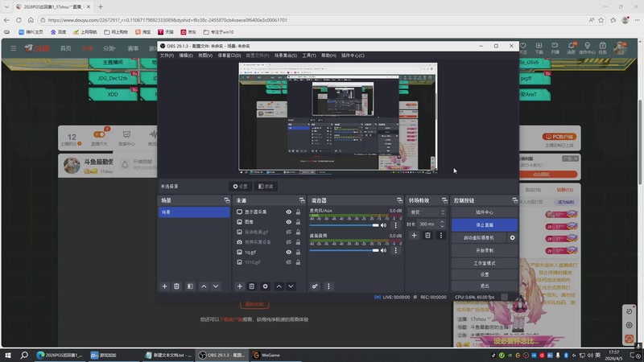
Task: Hide the 图像 source via eye icon
Action: coord(289,222)
